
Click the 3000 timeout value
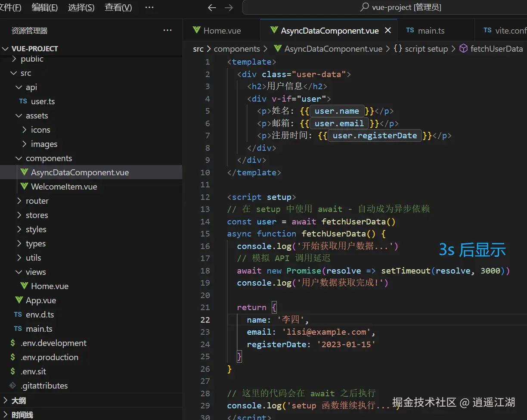pyautogui.click(x=490, y=271)
